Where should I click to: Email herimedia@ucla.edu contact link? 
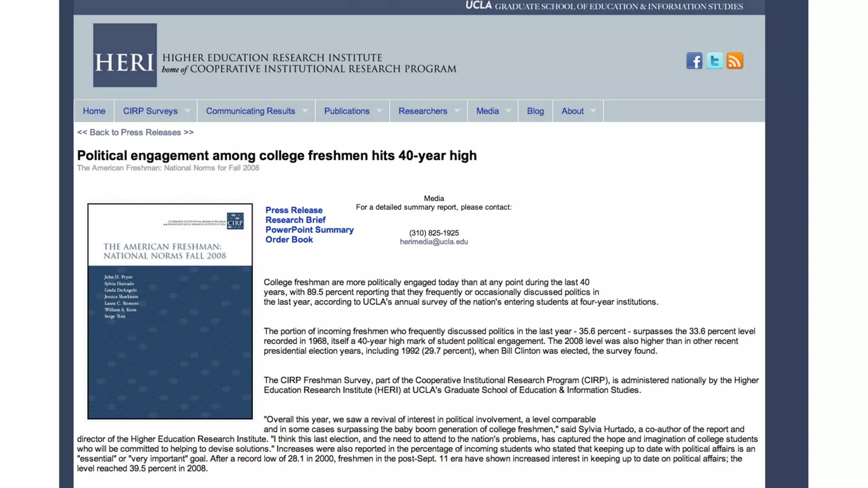(434, 241)
